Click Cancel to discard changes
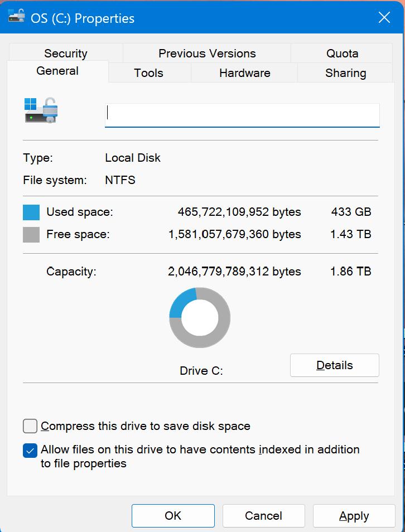 coord(263,516)
